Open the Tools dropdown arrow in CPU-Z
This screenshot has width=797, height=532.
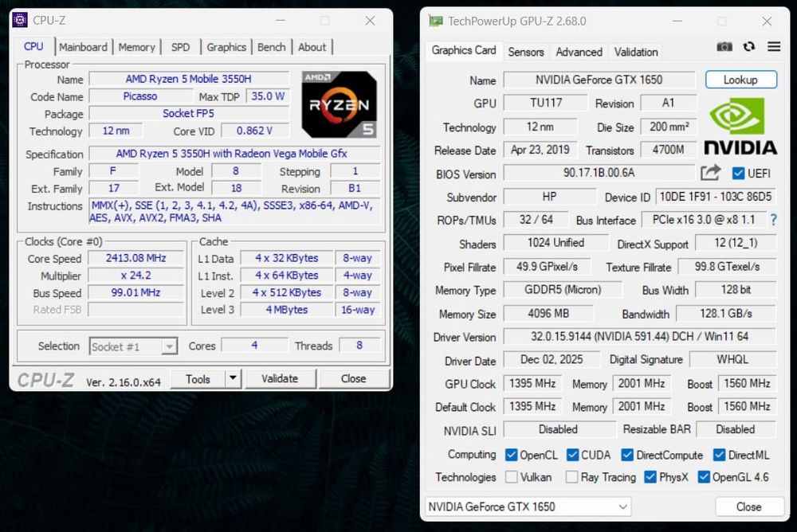coord(233,378)
